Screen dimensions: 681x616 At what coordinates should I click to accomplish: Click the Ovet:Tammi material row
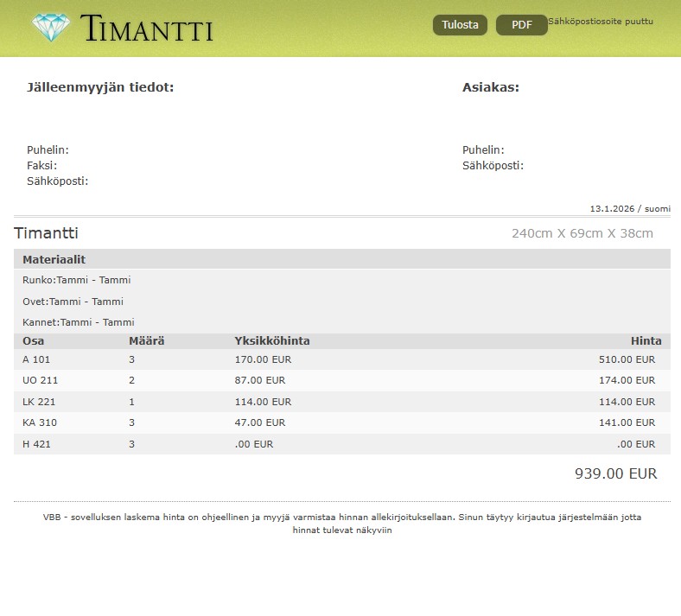pyautogui.click(x=73, y=302)
